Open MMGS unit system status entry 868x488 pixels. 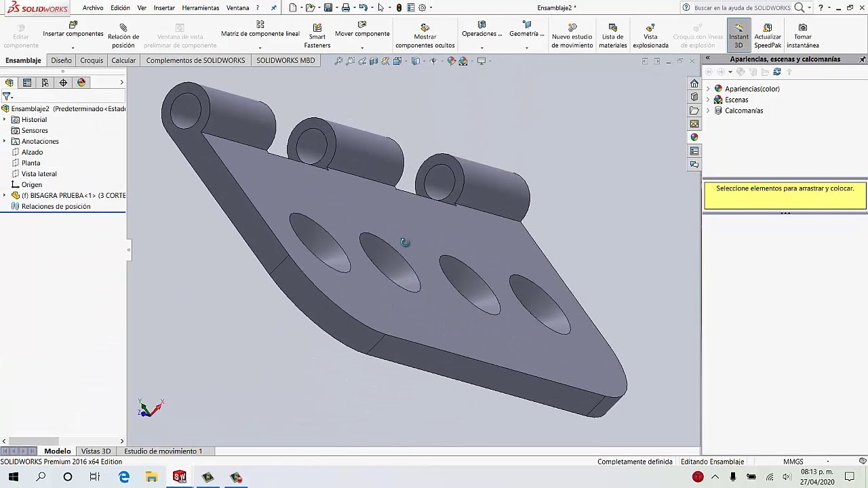point(793,462)
